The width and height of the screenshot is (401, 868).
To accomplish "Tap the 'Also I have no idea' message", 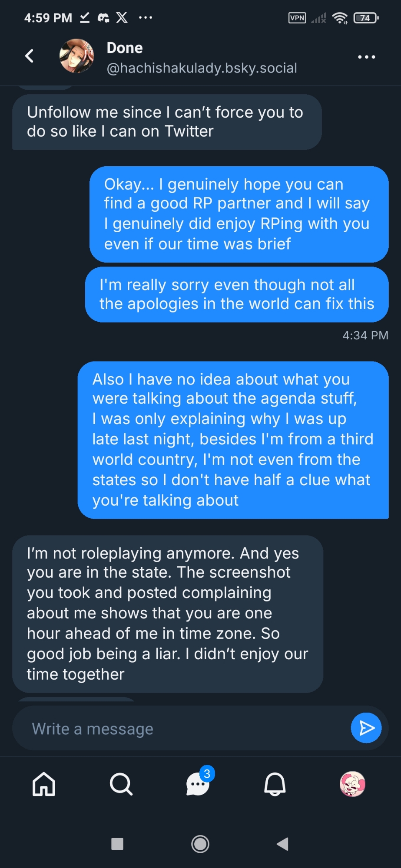I will (x=233, y=440).
